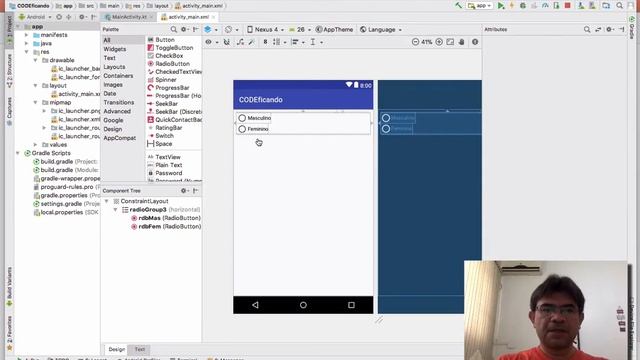Switch to MainActivity.kt tab
640x360 pixels.
point(129,17)
